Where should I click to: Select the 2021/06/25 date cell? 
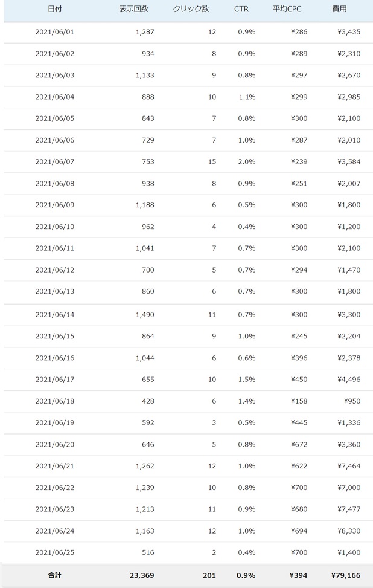pos(55,552)
